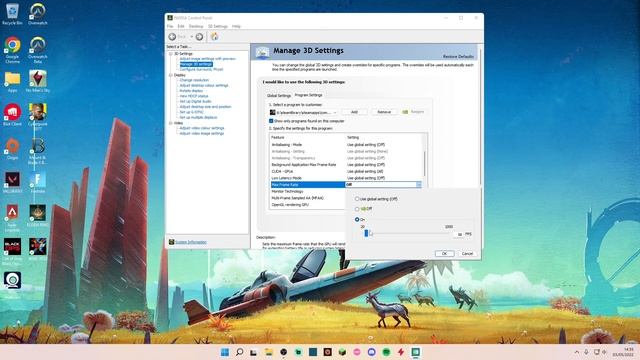Select Set up G-SYNC task
This screenshot has width=640, height=360.
(191, 112)
